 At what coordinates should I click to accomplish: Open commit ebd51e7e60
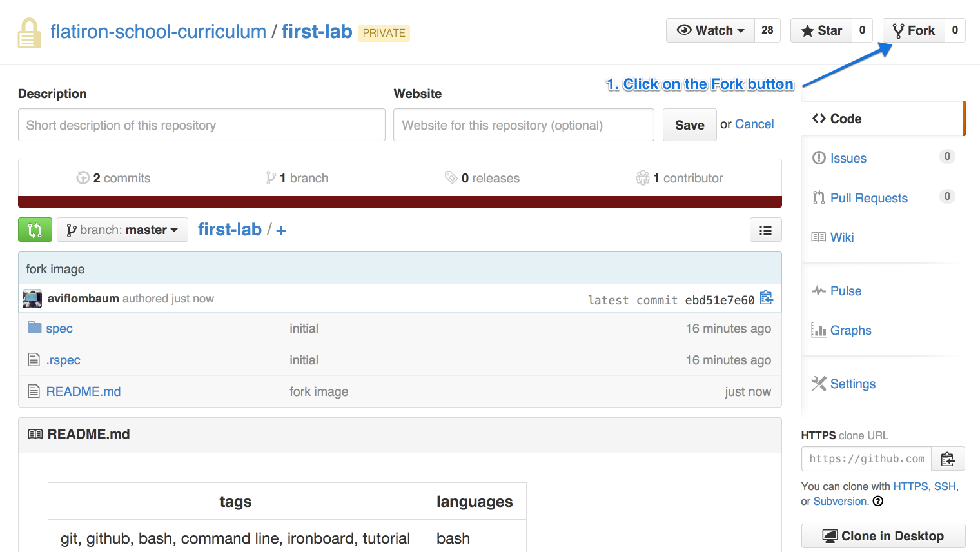pyautogui.click(x=720, y=300)
